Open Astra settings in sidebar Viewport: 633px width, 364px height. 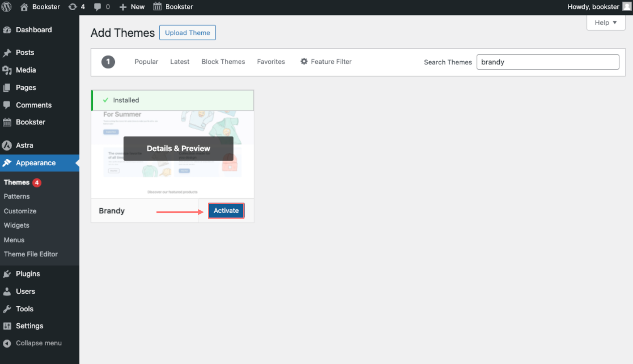pyautogui.click(x=25, y=145)
